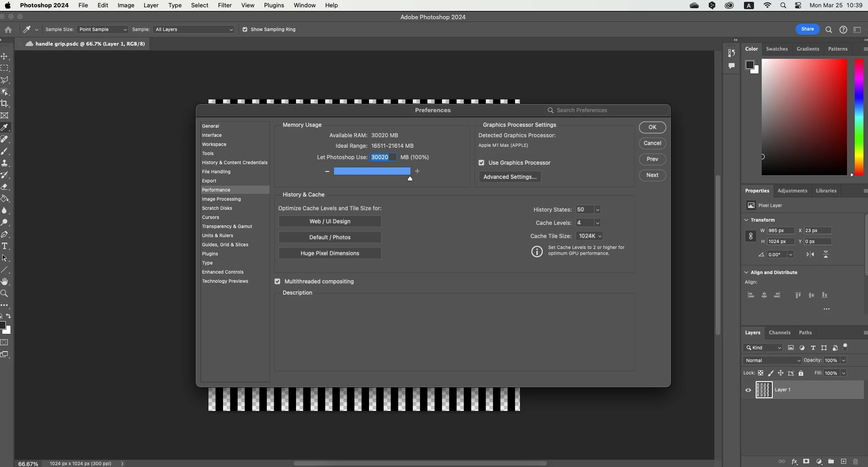868x467 pixels.
Task: Switch to Swatches tab
Action: [777, 49]
